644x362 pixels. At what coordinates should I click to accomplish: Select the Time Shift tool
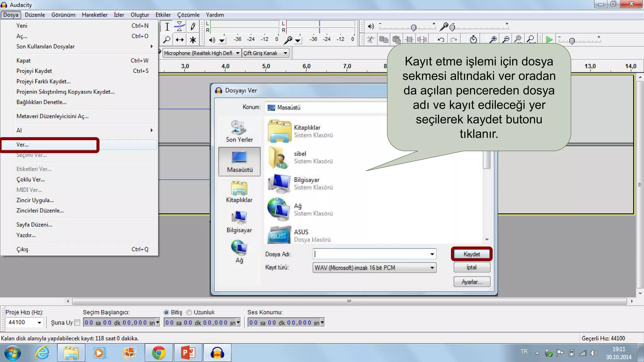(180, 40)
